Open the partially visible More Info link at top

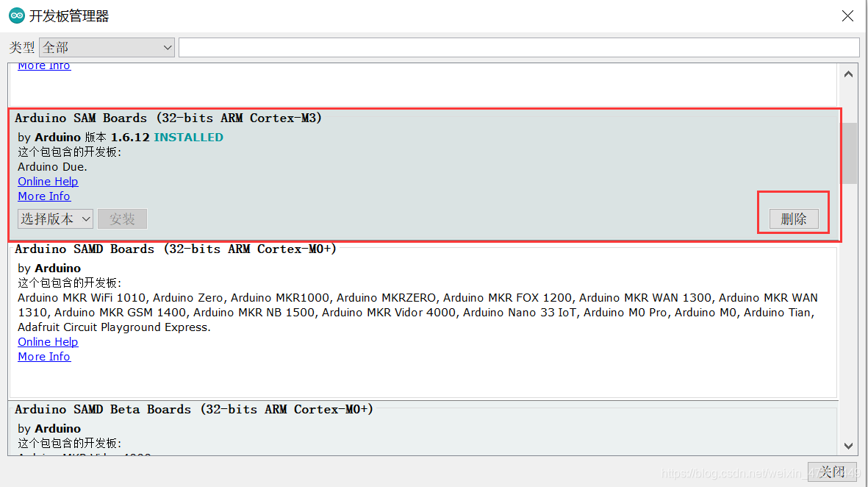coord(44,66)
